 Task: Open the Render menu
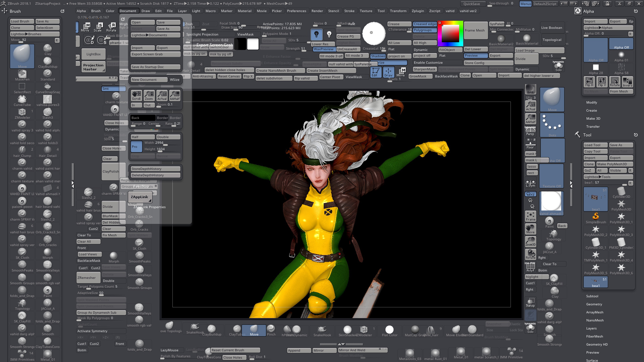[317, 11]
